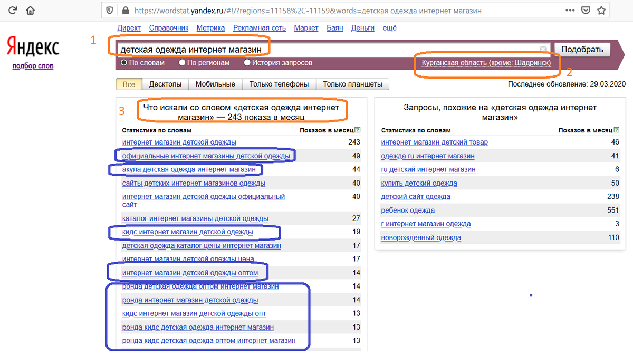Click the Яндекс logo
The width and height of the screenshot is (633, 364).
click(33, 47)
